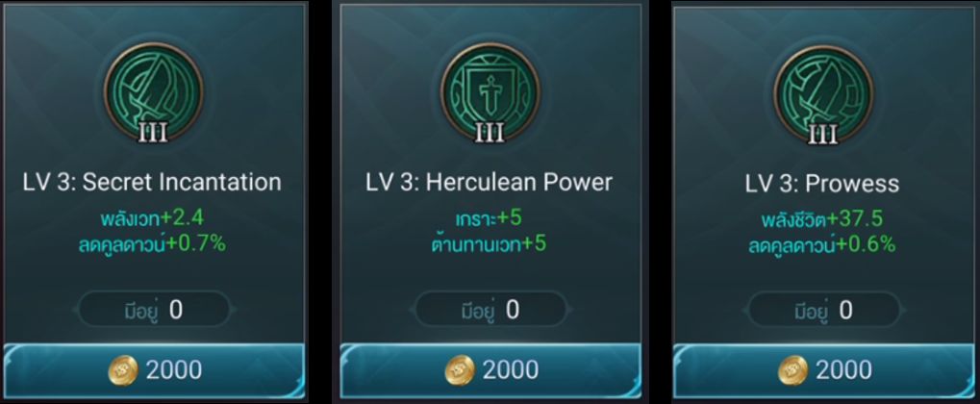Viewport: 980px width, 404px height.
Task: Open the LV 3: Herculean Power title
Action: (x=490, y=182)
